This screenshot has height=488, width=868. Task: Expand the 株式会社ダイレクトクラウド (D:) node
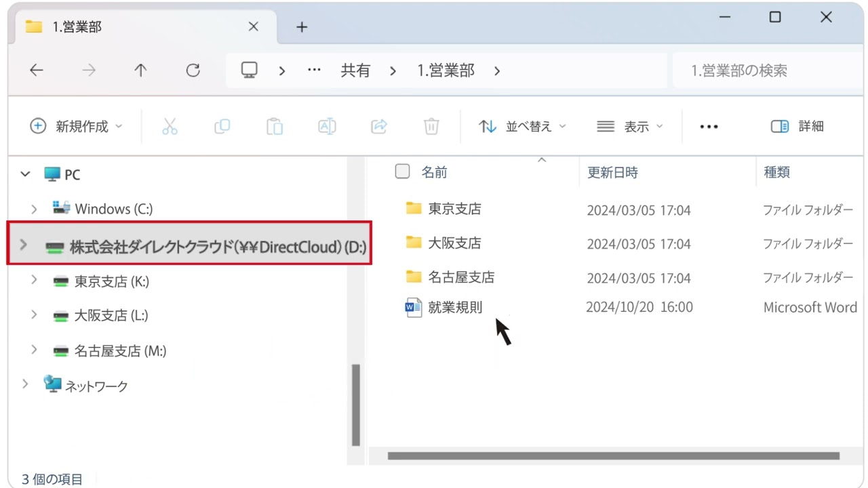(x=24, y=245)
